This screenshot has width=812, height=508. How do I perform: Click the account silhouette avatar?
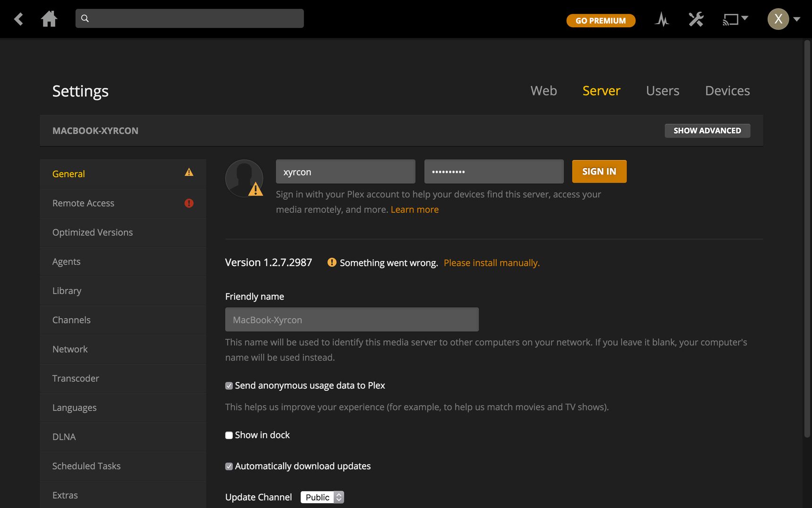tap(244, 178)
